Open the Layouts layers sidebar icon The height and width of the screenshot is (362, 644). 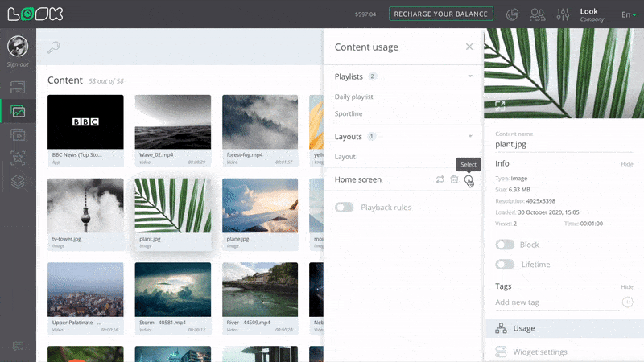coord(18,182)
